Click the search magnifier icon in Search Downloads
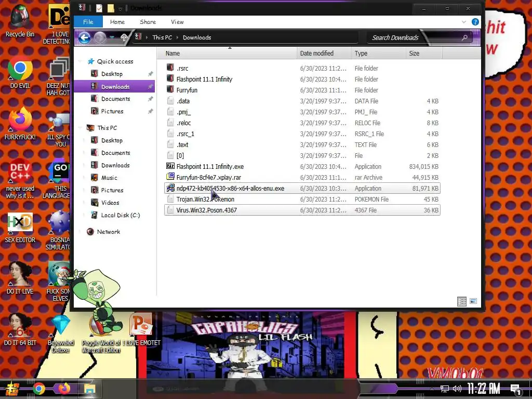The height and width of the screenshot is (399, 532). click(x=464, y=37)
